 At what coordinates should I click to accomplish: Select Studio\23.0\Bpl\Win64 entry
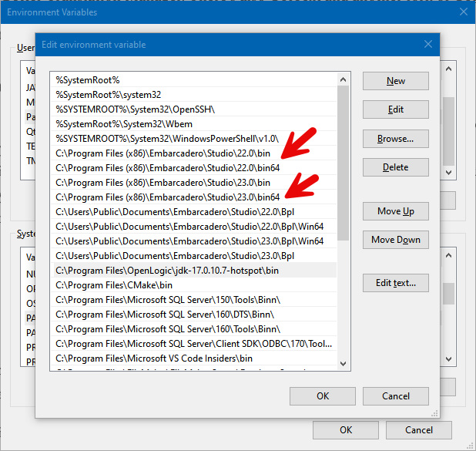(x=193, y=241)
